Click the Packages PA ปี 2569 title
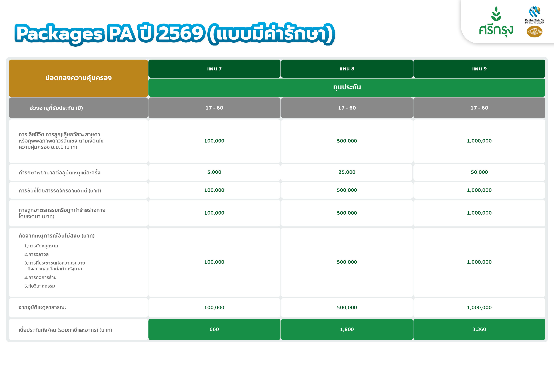 point(175,33)
